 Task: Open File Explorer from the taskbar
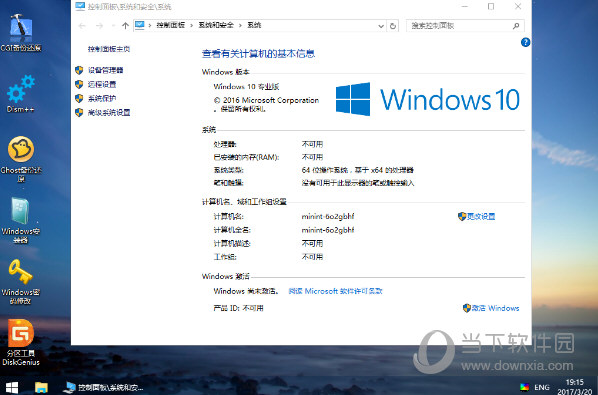[x=41, y=387]
